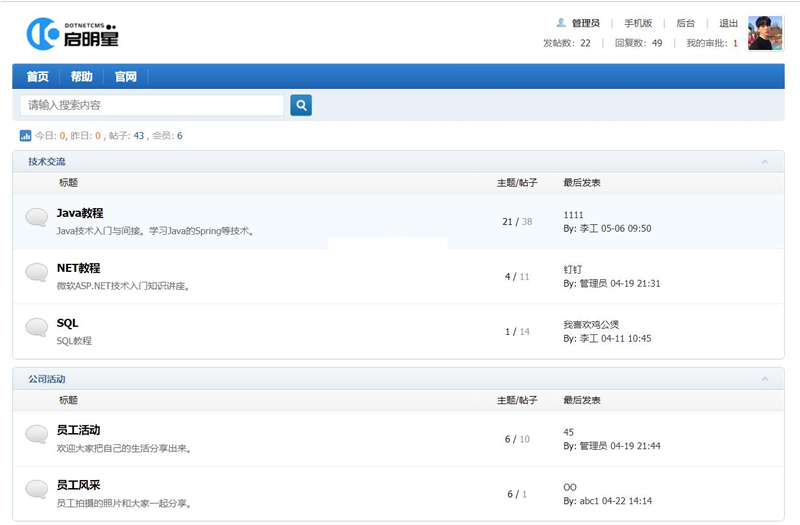Click the Java教程 forum speech bubble icon
Image resolution: width=800 pixels, height=525 pixels.
tap(37, 217)
